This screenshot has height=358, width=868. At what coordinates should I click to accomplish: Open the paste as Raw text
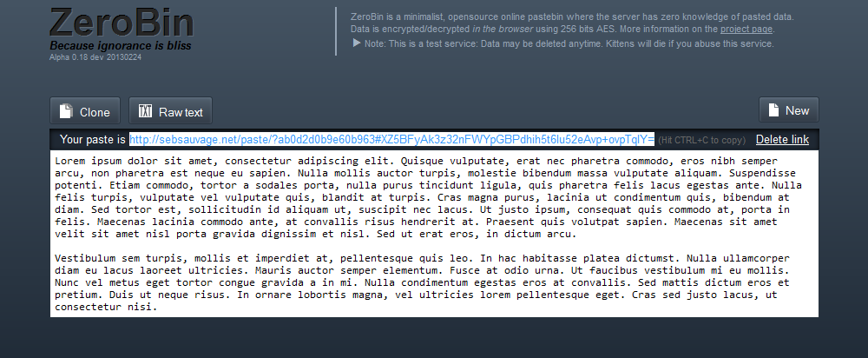(x=170, y=111)
